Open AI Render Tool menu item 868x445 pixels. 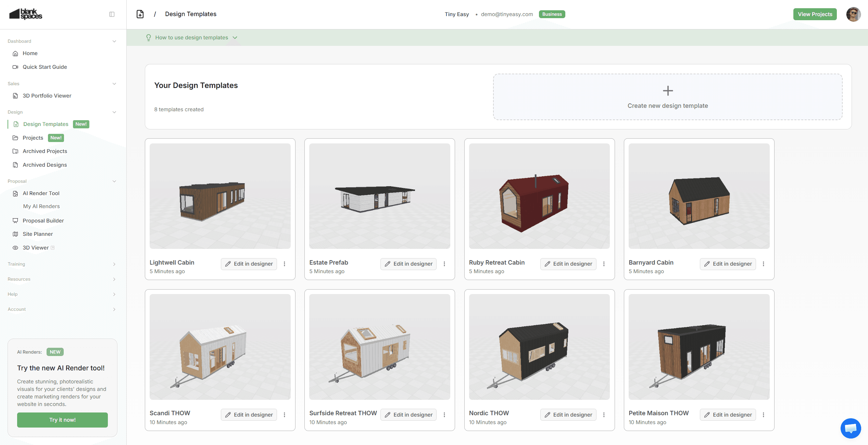(x=41, y=193)
